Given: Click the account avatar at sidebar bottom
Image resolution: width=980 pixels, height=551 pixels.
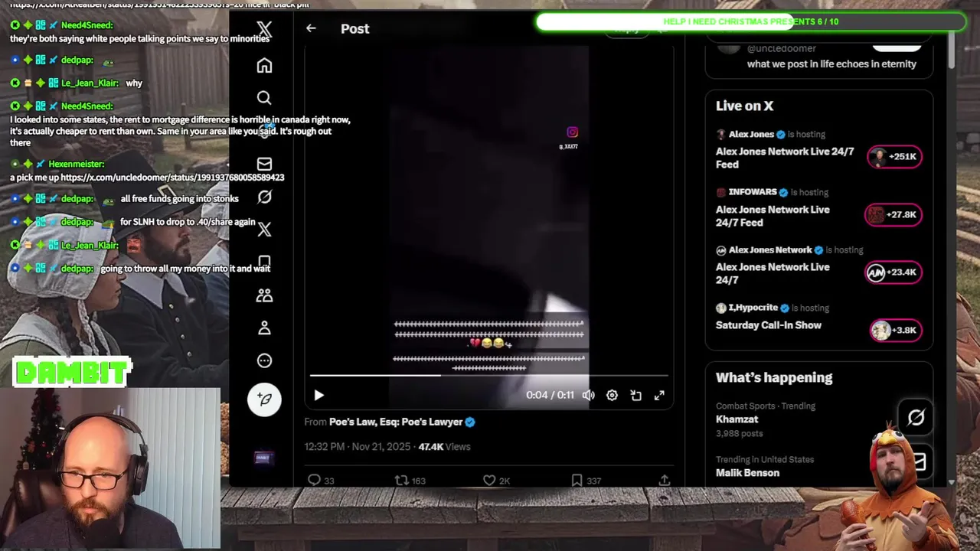Looking at the screenshot, I should [263, 458].
